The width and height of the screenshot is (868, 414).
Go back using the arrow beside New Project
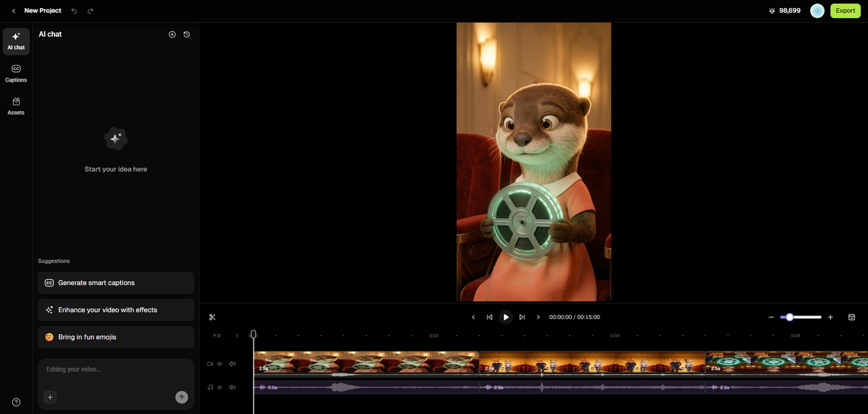(13, 11)
